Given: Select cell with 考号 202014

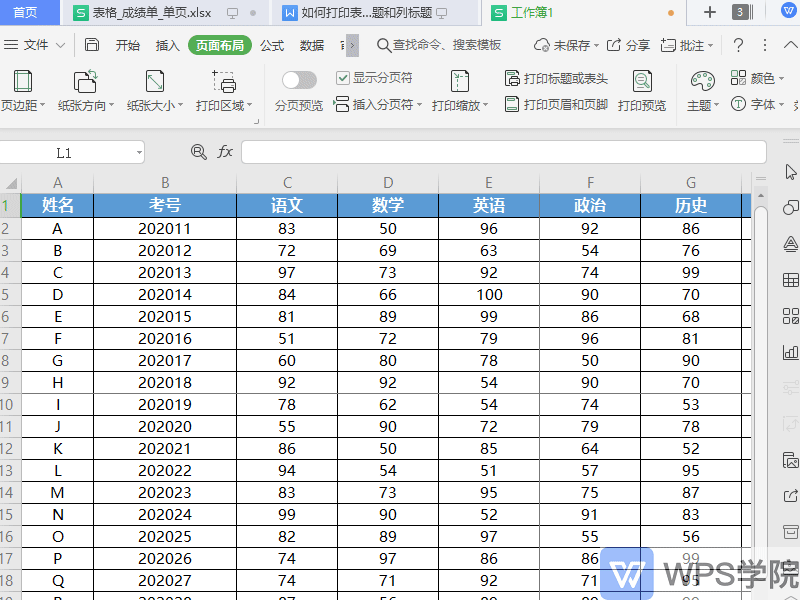Looking at the screenshot, I should click(x=165, y=294).
